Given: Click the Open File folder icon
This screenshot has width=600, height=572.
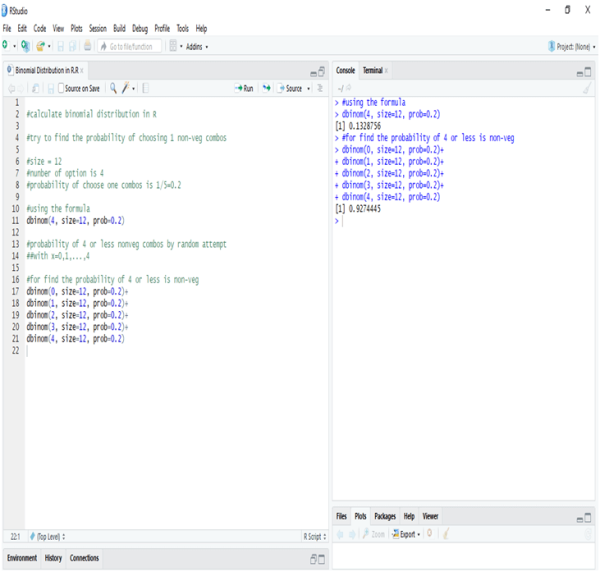Looking at the screenshot, I should coord(40,46).
